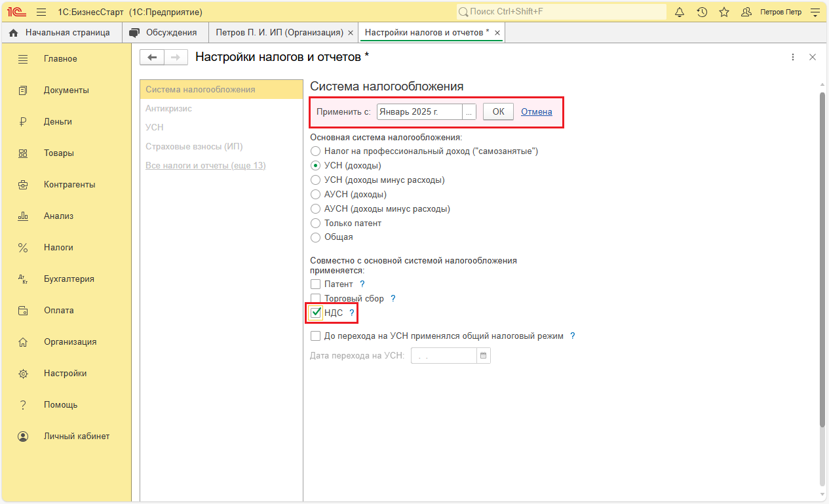
Task: Select Общая taxation radio option
Action: coord(316,237)
